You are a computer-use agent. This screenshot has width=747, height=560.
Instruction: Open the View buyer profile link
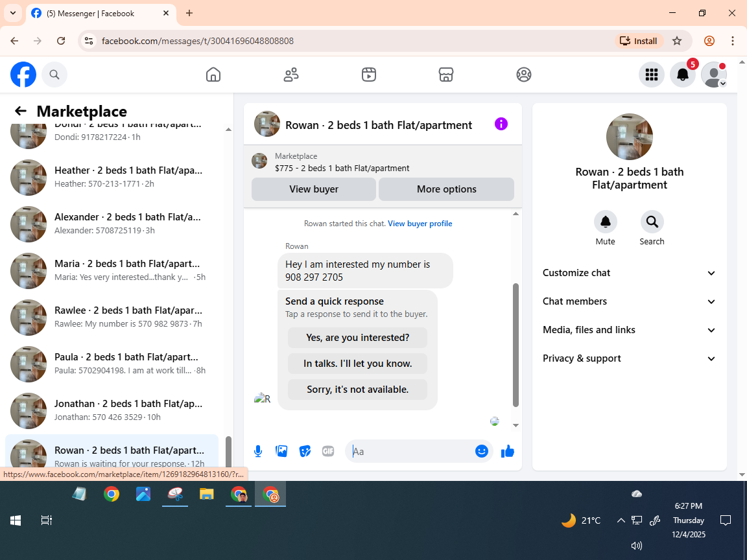point(420,224)
